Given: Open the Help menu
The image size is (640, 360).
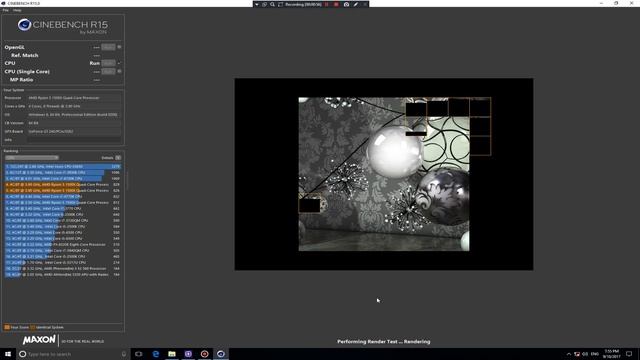Looking at the screenshot, I should pos(17,10).
